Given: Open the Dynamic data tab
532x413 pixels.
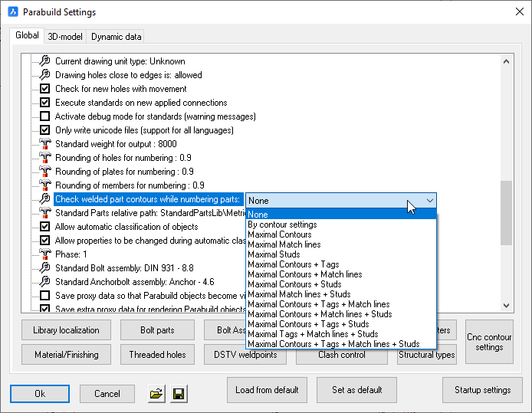Looking at the screenshot, I should tap(116, 36).
